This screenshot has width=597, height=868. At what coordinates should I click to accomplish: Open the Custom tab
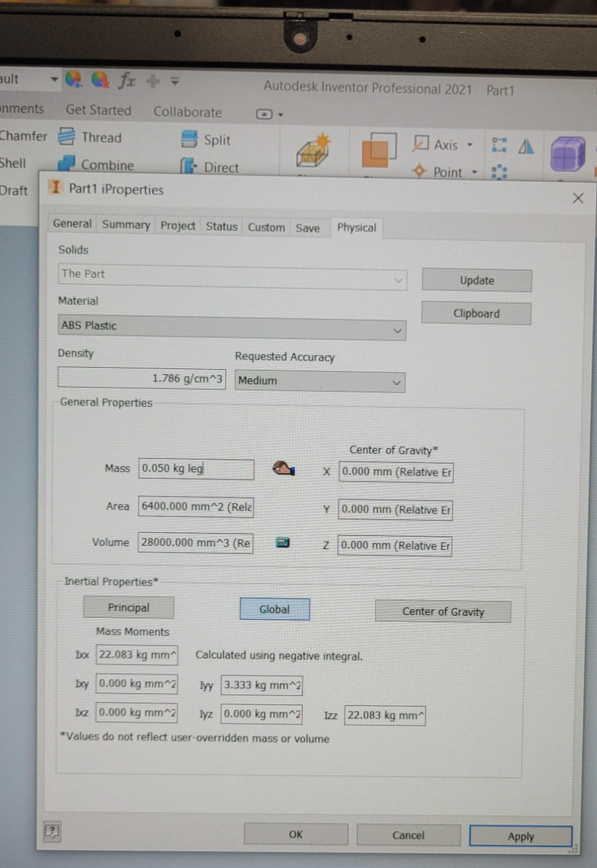click(x=266, y=227)
